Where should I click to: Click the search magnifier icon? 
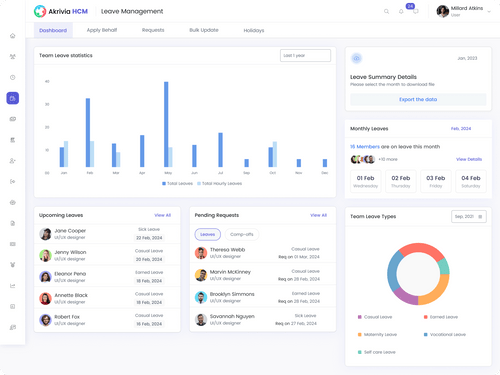pos(386,11)
